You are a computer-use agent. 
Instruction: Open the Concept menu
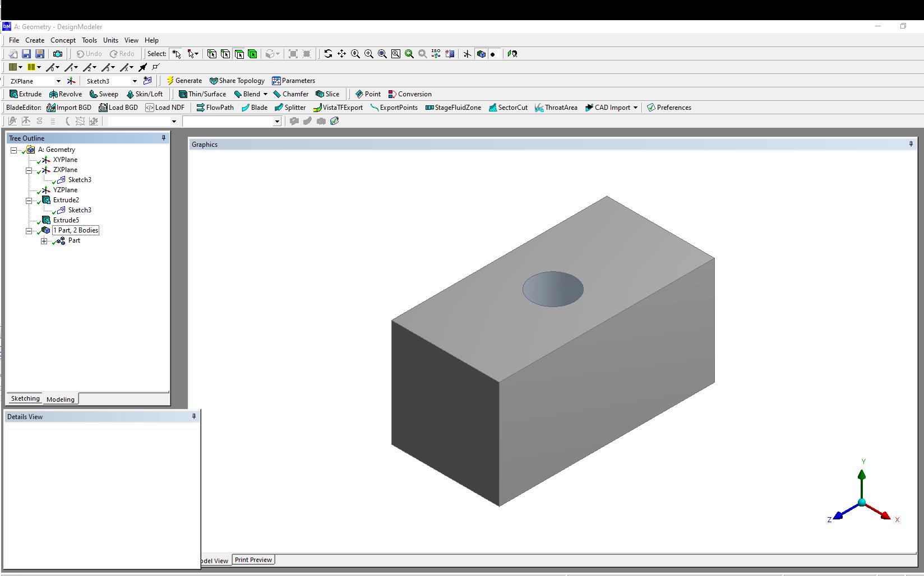click(63, 40)
